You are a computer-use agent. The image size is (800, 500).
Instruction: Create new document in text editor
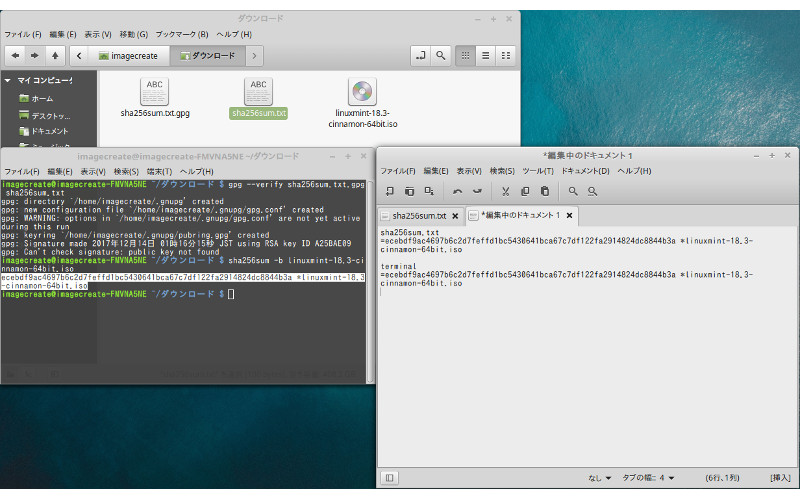tap(390, 191)
